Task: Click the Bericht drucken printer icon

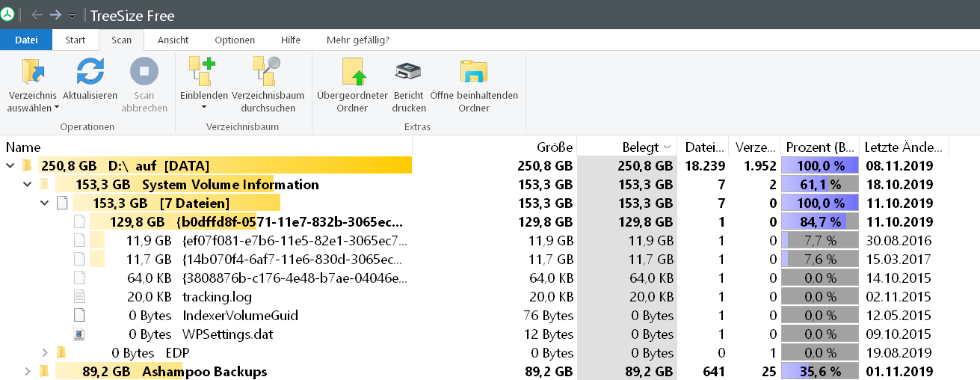Action: click(x=409, y=73)
